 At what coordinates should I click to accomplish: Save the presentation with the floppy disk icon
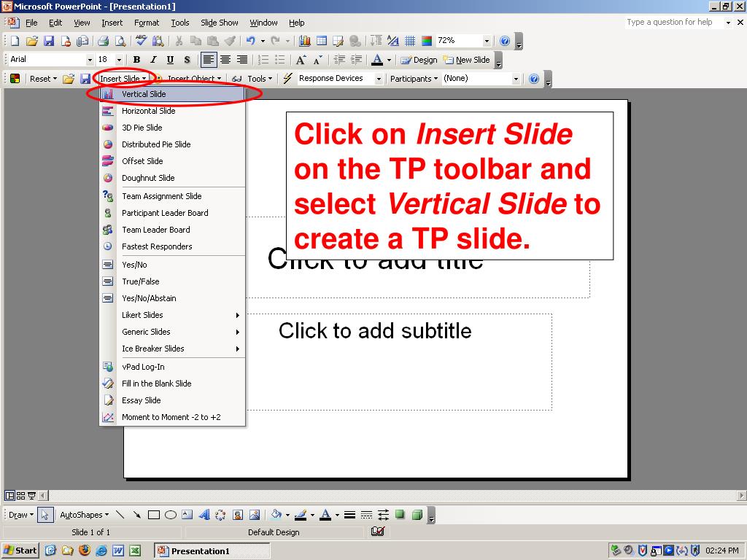click(x=49, y=41)
